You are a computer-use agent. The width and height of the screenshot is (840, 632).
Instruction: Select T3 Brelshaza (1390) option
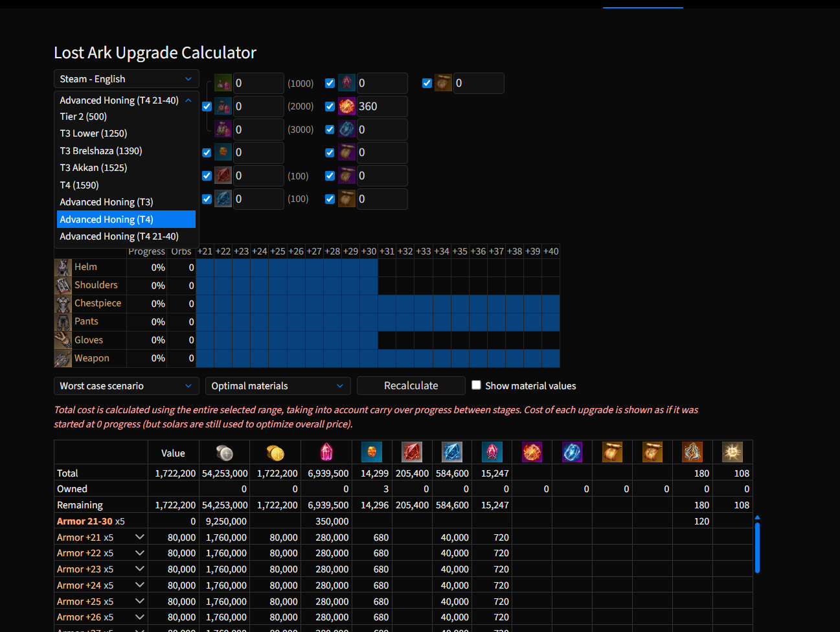point(126,151)
